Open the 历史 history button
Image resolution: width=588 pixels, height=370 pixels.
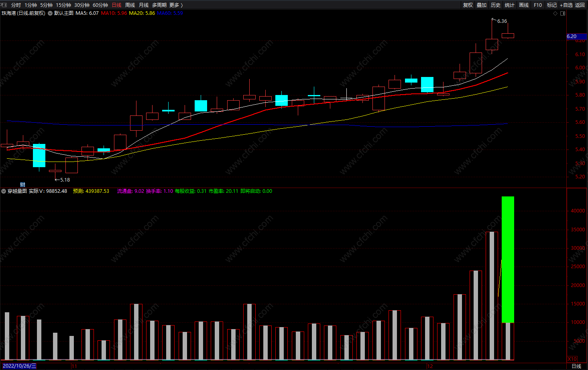tap(496, 5)
